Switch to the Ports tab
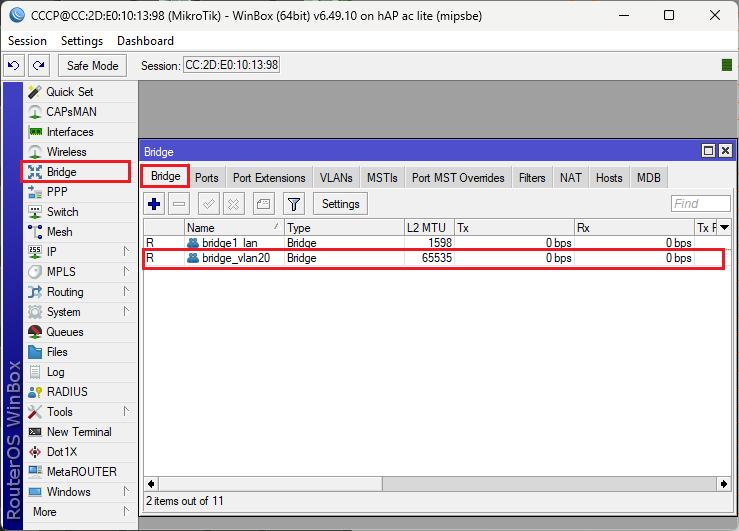 207,178
